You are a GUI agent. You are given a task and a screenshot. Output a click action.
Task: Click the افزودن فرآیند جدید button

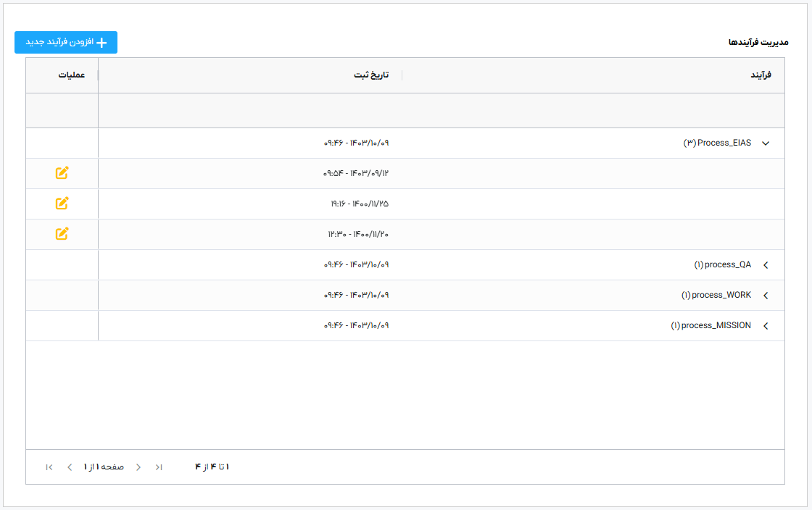[x=66, y=43]
